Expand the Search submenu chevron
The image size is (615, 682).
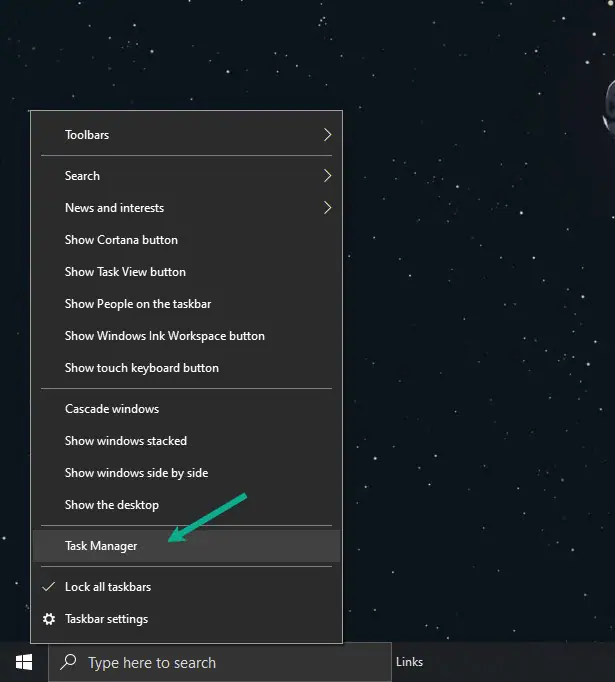pos(328,176)
